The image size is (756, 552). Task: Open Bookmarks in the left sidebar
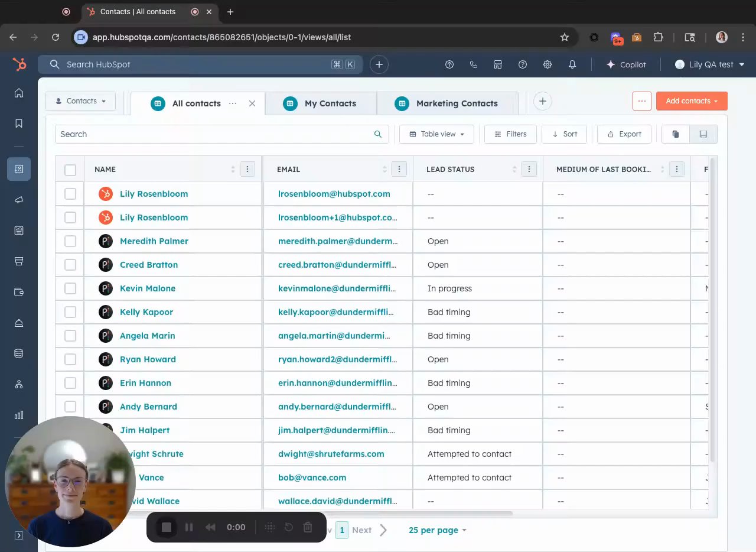[19, 124]
